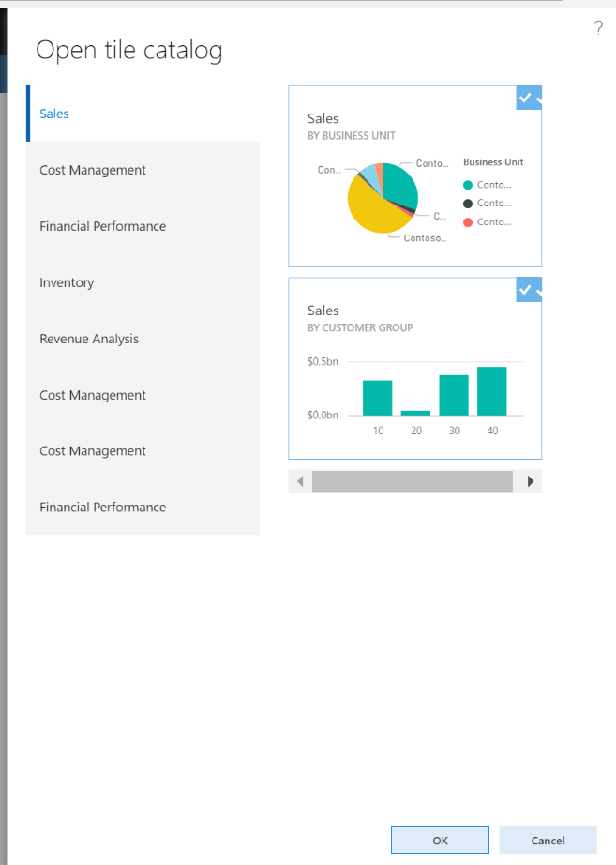Open the Inventory category
616x865 pixels.
click(67, 282)
